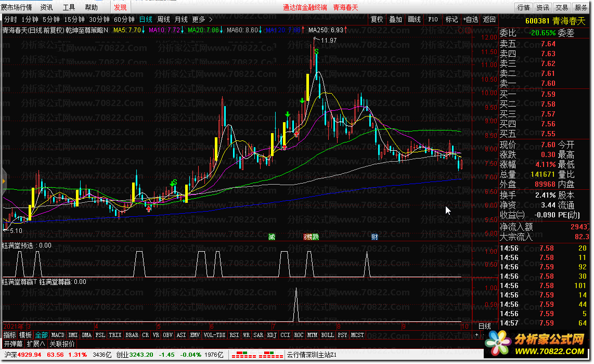The image size is (594, 364).
Task: Click 行情 button at top right
Action: click(x=524, y=7)
